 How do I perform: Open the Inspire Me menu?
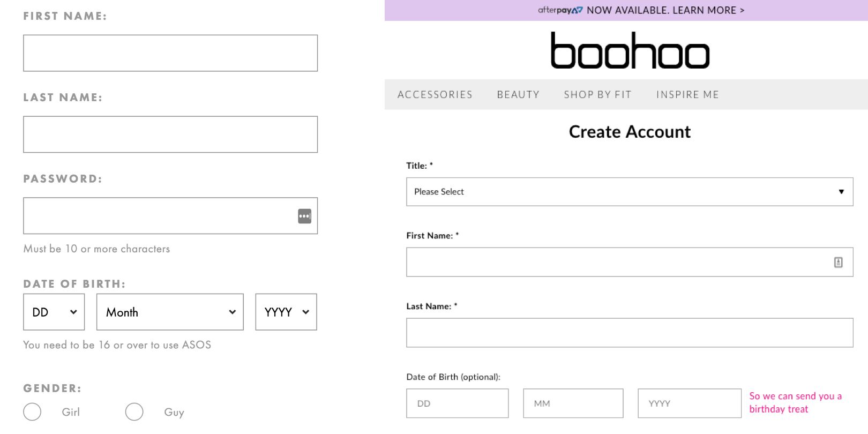[x=687, y=95]
